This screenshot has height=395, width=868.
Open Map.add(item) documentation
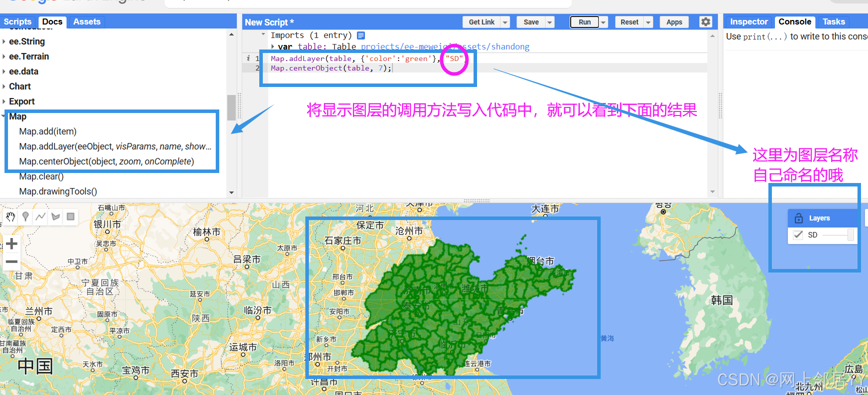click(x=48, y=131)
